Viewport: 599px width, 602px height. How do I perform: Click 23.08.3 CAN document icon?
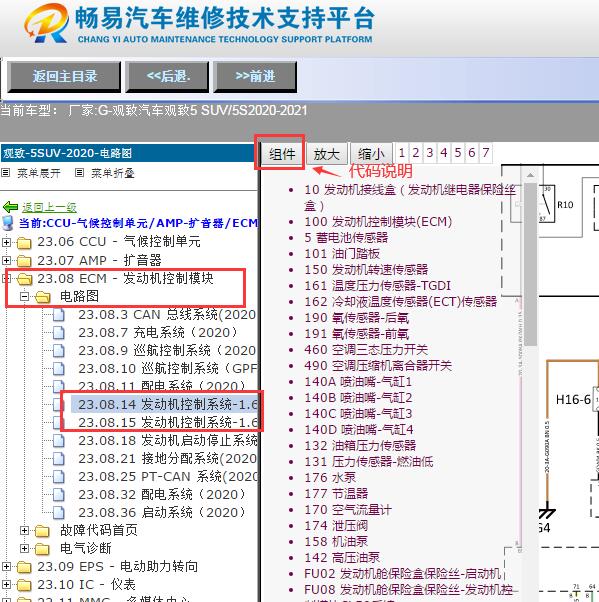coord(59,315)
